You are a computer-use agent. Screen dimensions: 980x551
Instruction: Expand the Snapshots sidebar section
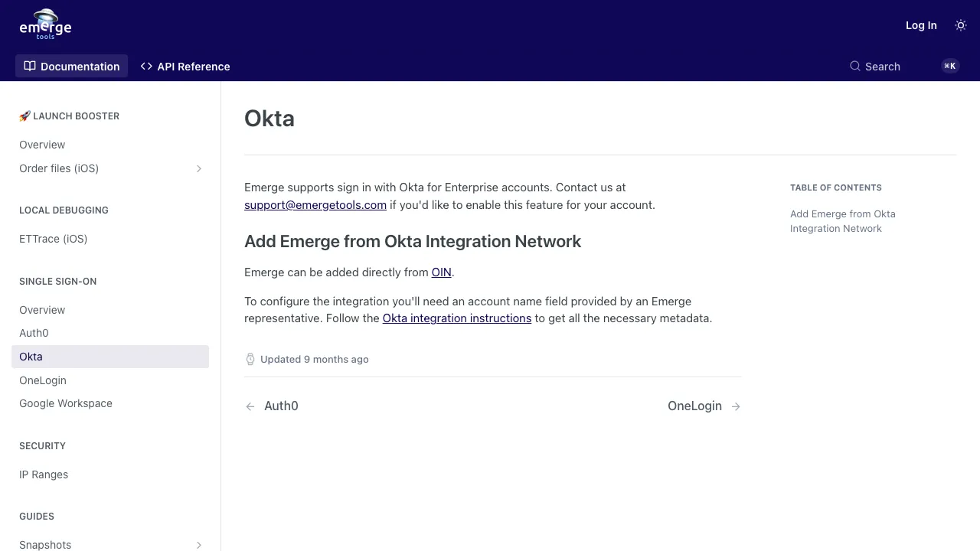coord(199,545)
